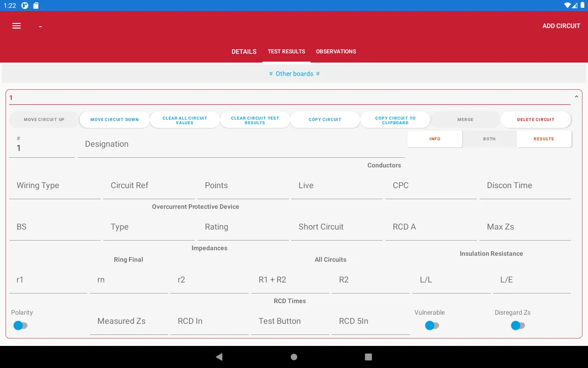Switch to the DETAILS tab

[x=244, y=52]
